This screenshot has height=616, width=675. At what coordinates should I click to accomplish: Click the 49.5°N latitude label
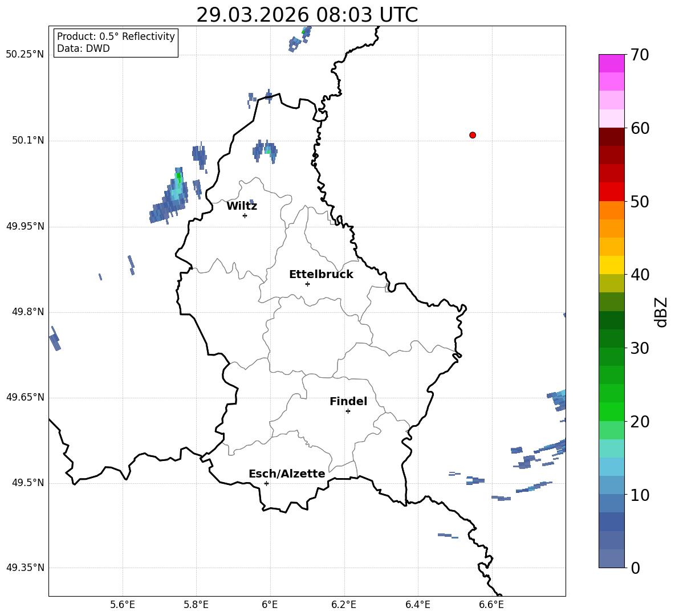point(28,483)
